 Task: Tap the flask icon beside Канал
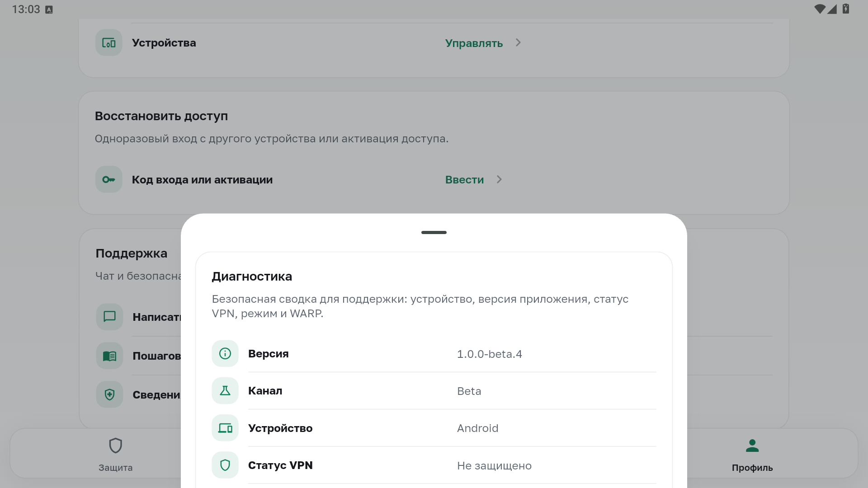point(225,391)
